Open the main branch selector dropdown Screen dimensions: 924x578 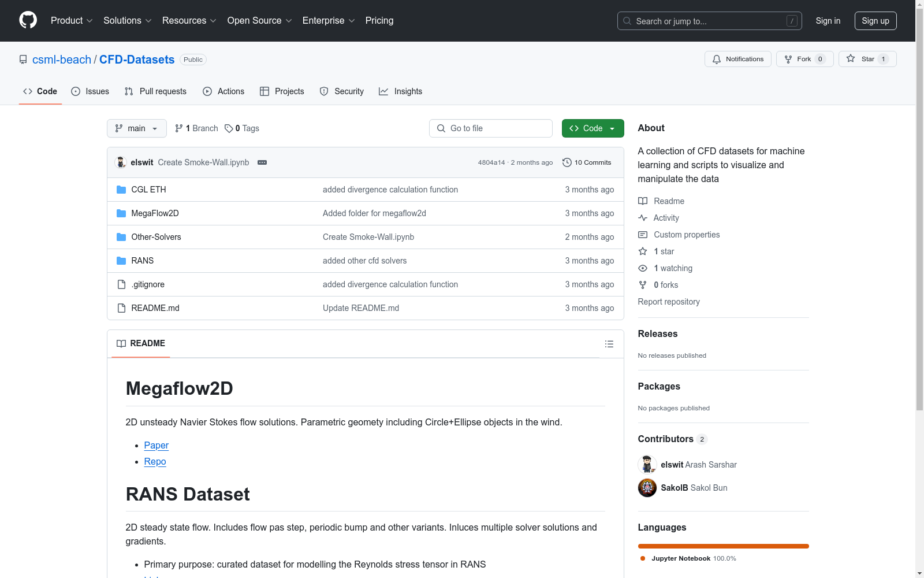click(x=137, y=128)
